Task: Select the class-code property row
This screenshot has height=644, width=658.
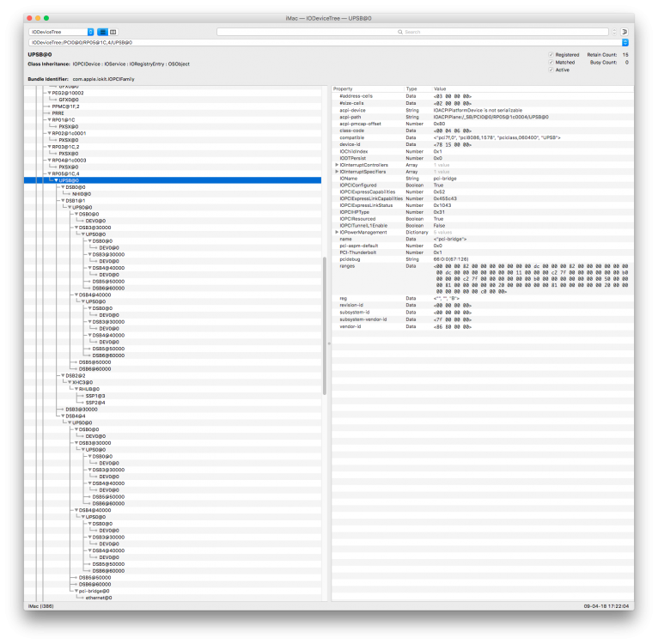Action: [483, 131]
